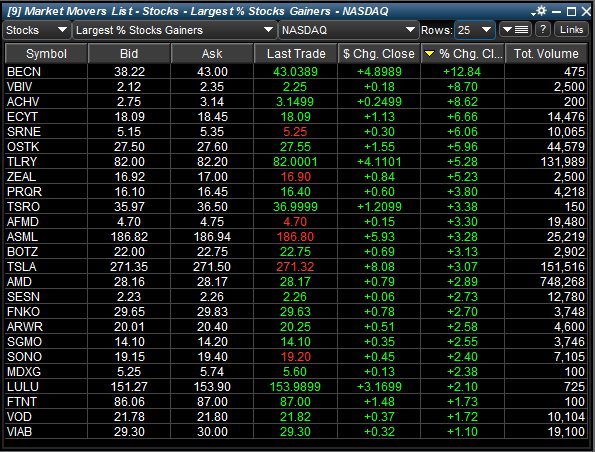
Task: Select the ECYT symbol
Action: pyautogui.click(x=22, y=117)
